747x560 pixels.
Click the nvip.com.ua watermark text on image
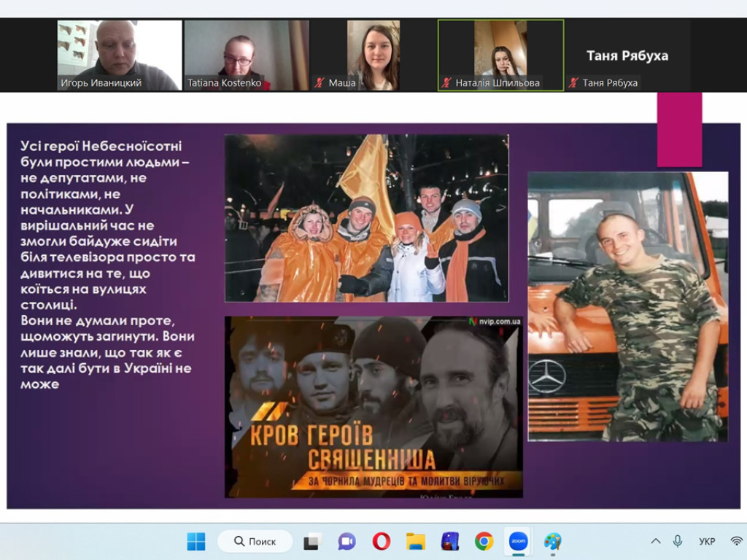[499, 322]
